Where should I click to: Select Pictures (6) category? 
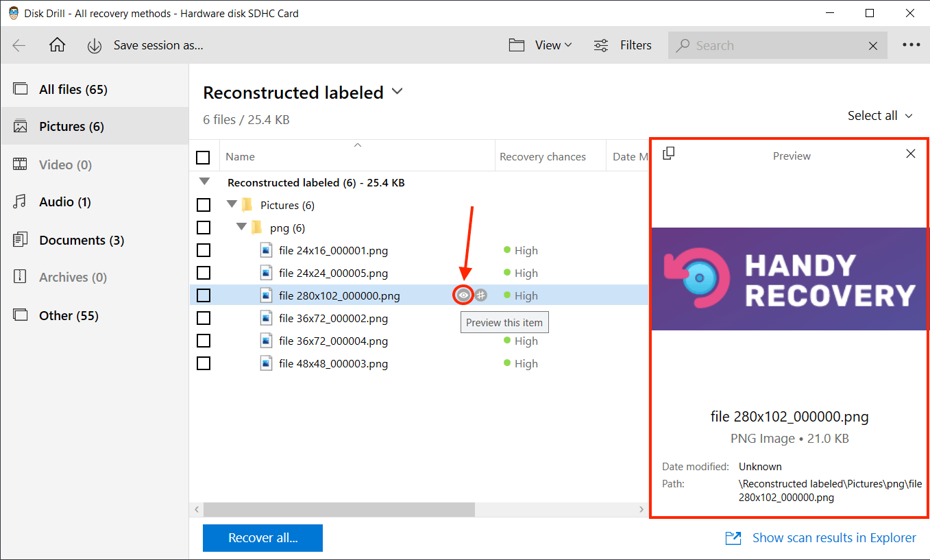point(95,126)
